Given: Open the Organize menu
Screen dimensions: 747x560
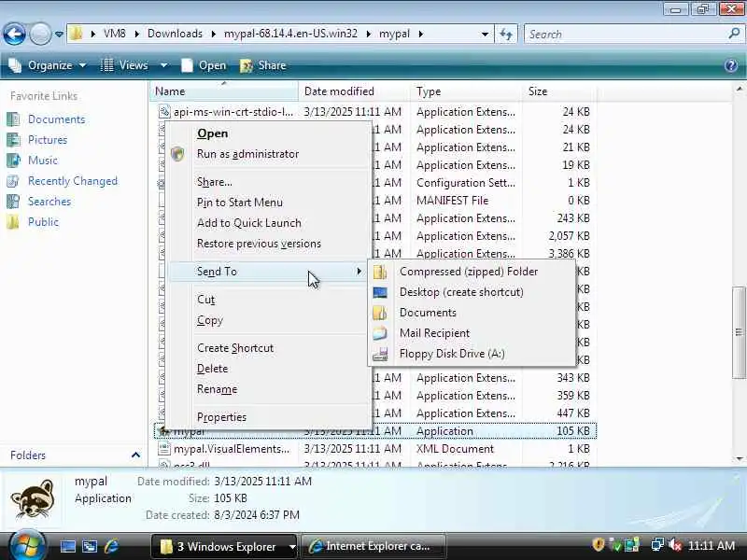Looking at the screenshot, I should click(48, 65).
